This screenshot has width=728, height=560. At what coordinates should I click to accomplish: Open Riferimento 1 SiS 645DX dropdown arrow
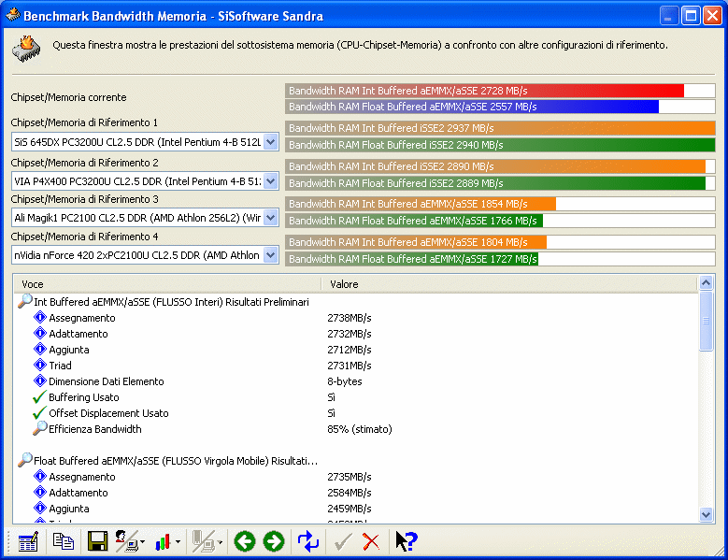(x=271, y=141)
